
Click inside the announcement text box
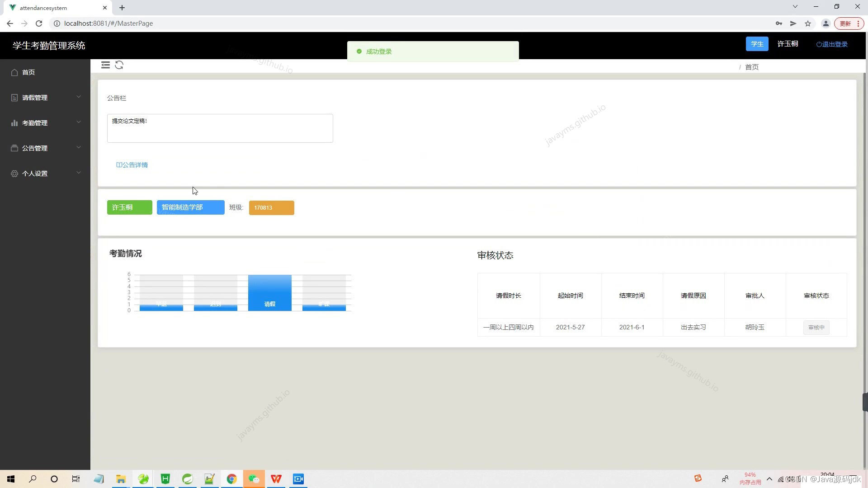point(220,128)
